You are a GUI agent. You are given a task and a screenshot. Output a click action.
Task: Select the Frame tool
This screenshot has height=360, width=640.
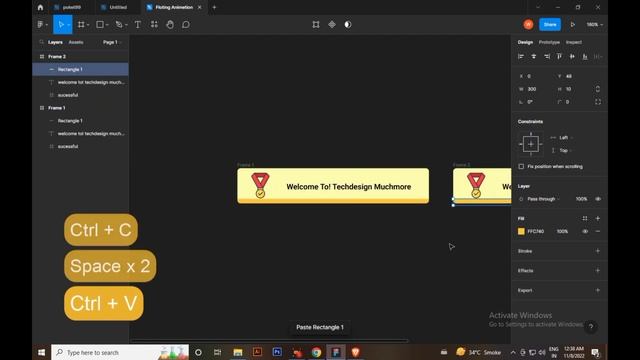(x=81, y=24)
